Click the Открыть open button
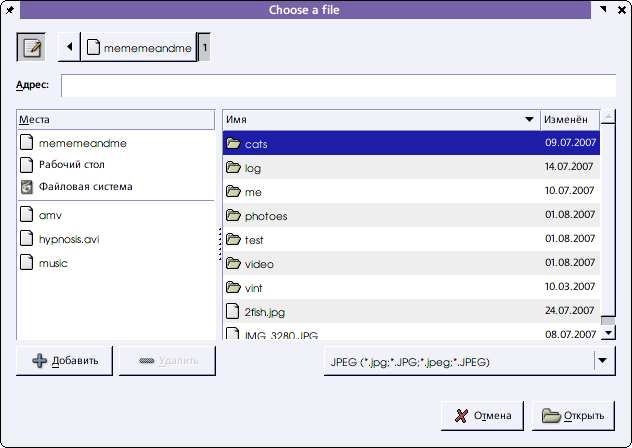632x448 pixels. click(573, 415)
